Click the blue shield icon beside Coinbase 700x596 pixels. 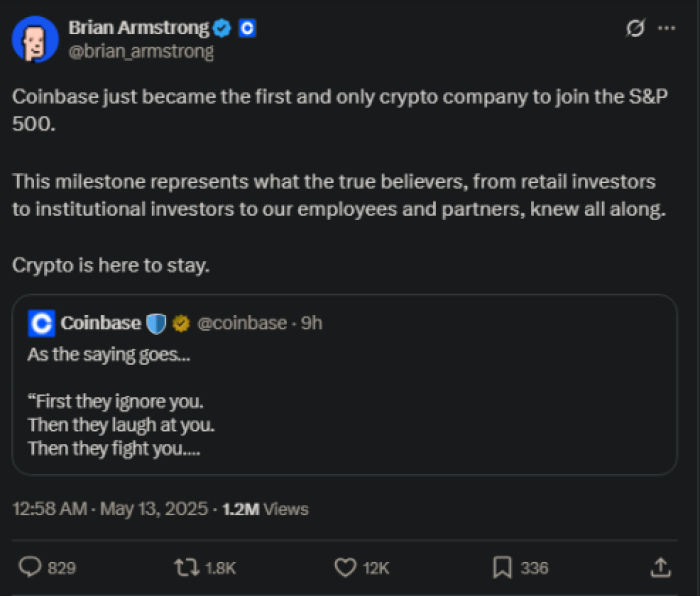point(156,324)
